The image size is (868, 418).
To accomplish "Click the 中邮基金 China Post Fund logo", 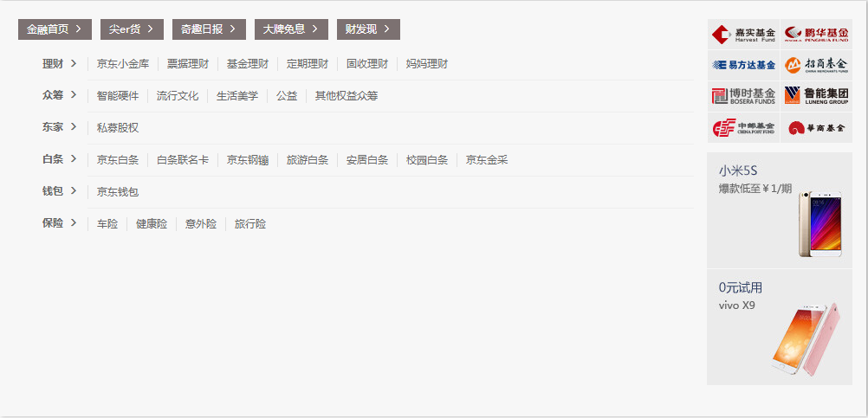I will click(x=743, y=128).
